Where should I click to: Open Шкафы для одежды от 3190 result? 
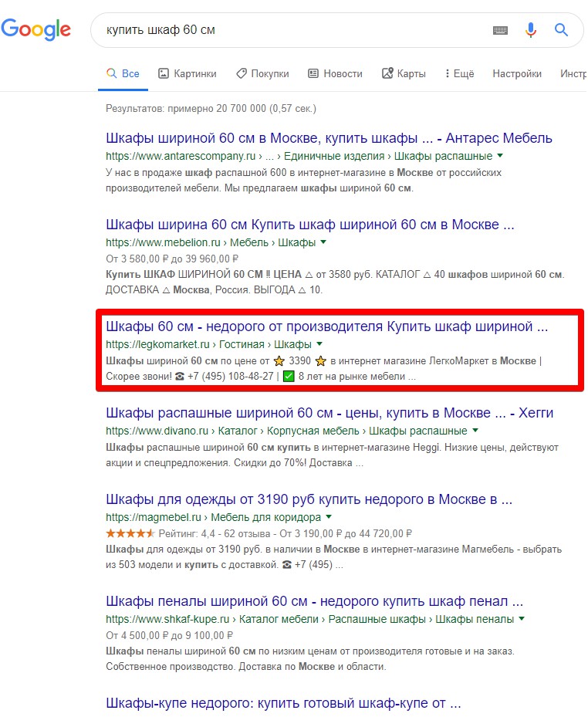pyautogui.click(x=309, y=499)
